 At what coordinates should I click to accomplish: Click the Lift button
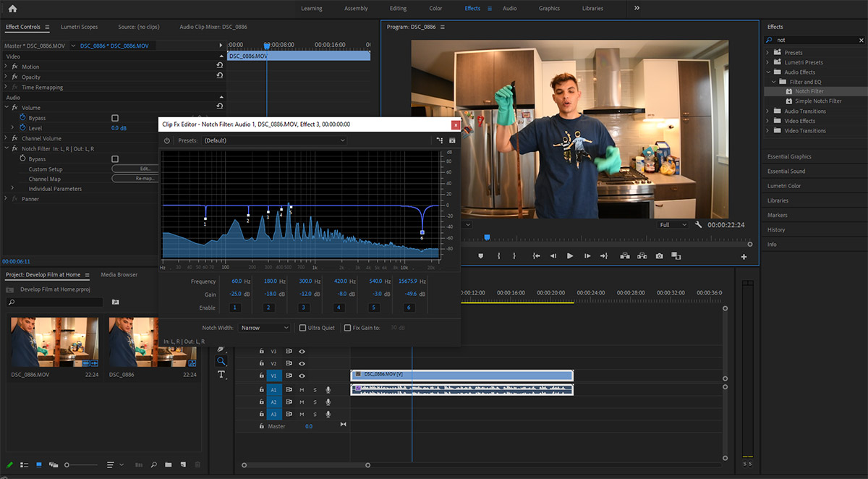624,255
